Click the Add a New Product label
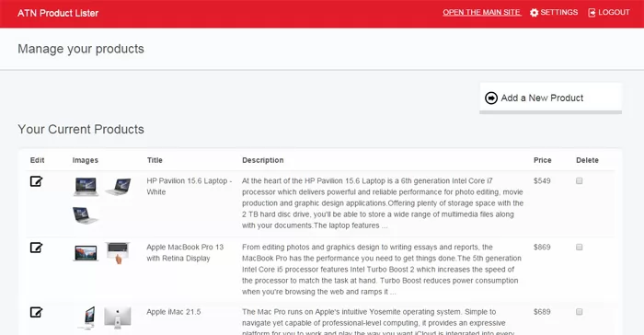644x335 pixels. pos(542,98)
